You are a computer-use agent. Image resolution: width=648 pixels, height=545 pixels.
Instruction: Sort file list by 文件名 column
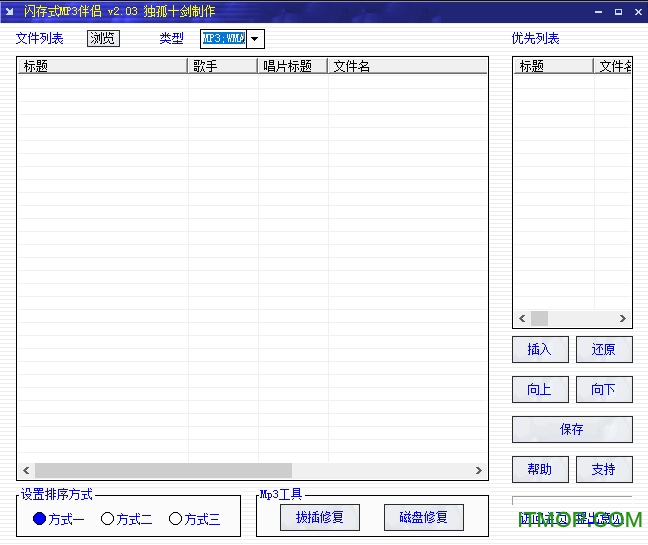click(x=407, y=66)
